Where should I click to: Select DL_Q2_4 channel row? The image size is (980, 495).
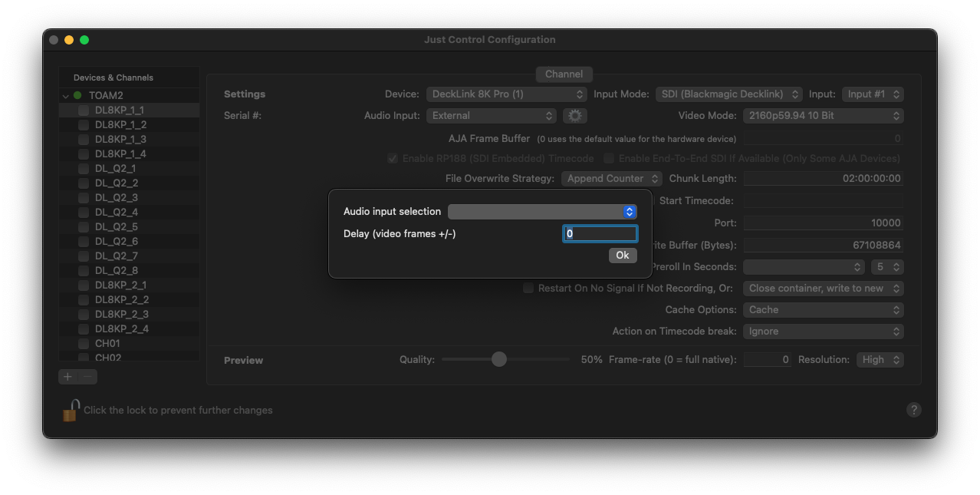(129, 213)
